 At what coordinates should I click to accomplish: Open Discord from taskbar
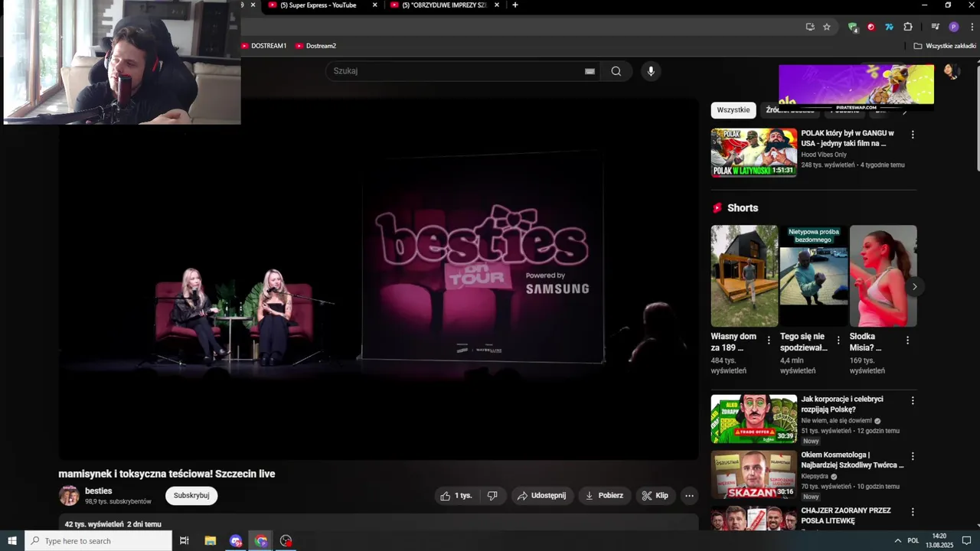point(236,541)
